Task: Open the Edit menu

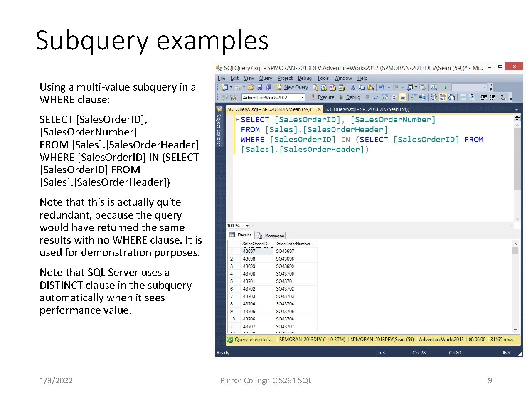Action: click(x=234, y=78)
